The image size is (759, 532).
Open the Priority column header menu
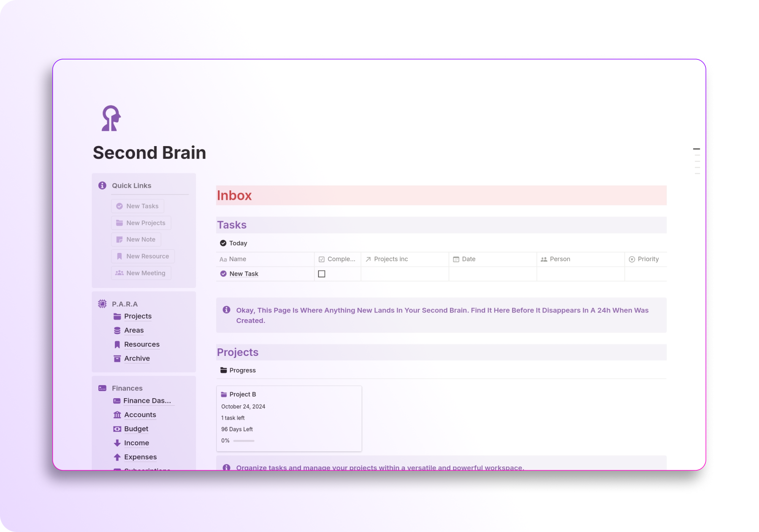648,259
